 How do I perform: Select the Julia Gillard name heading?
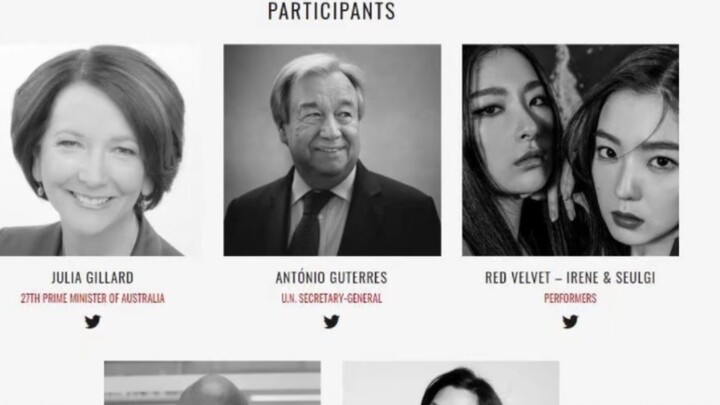[92, 278]
